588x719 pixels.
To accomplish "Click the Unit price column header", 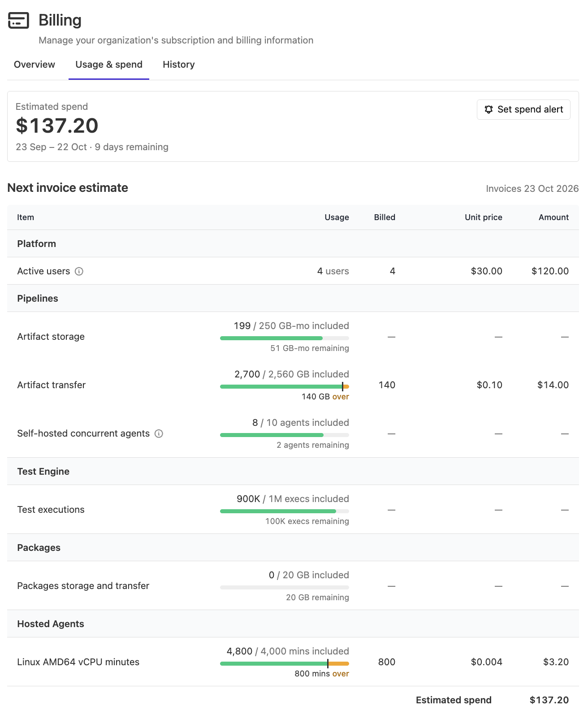I will point(483,217).
